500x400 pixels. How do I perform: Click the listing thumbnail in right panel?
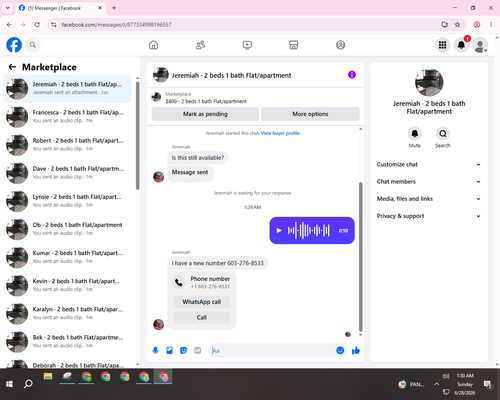click(x=429, y=83)
